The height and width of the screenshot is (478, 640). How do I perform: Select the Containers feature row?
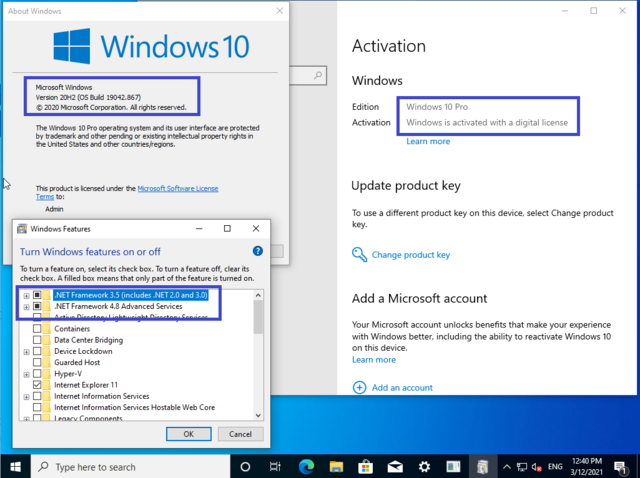point(72,329)
